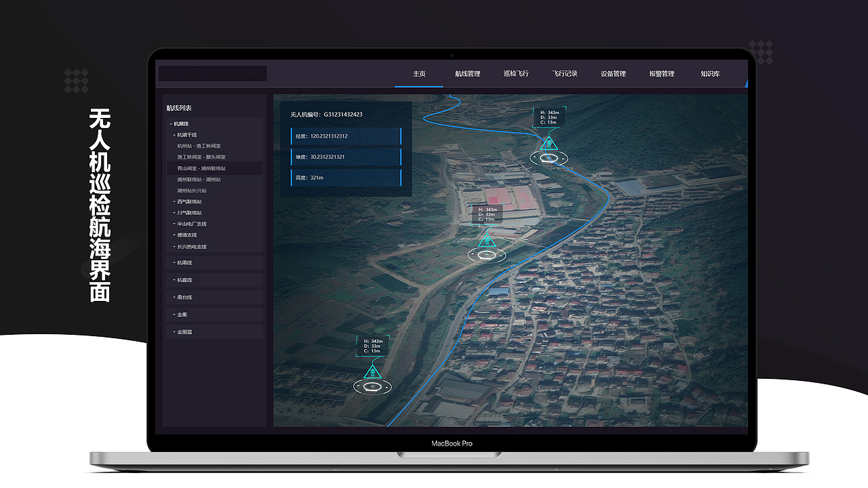Click the drone triangle icon on the blue route
This screenshot has height=488, width=868.
tap(549, 143)
